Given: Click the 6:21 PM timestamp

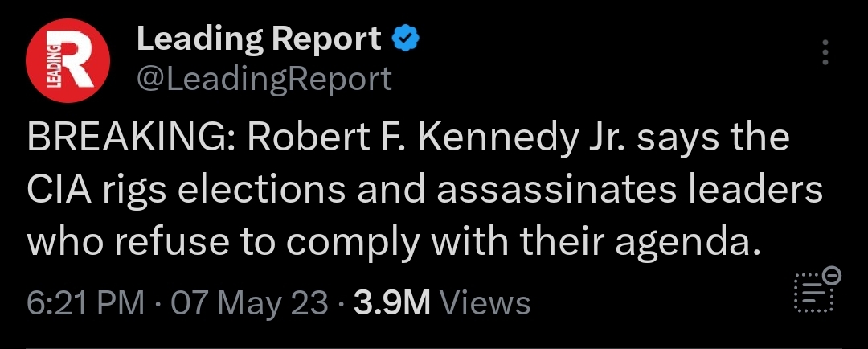Looking at the screenshot, I should pos(86,303).
